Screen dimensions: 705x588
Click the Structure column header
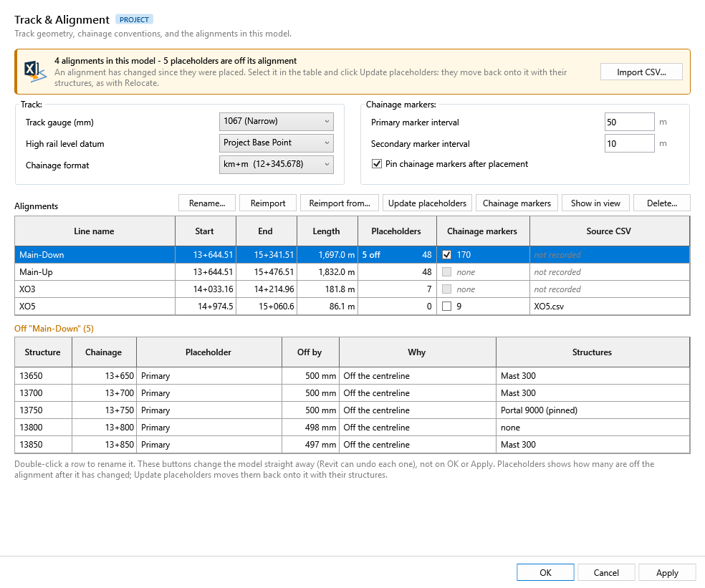click(43, 352)
